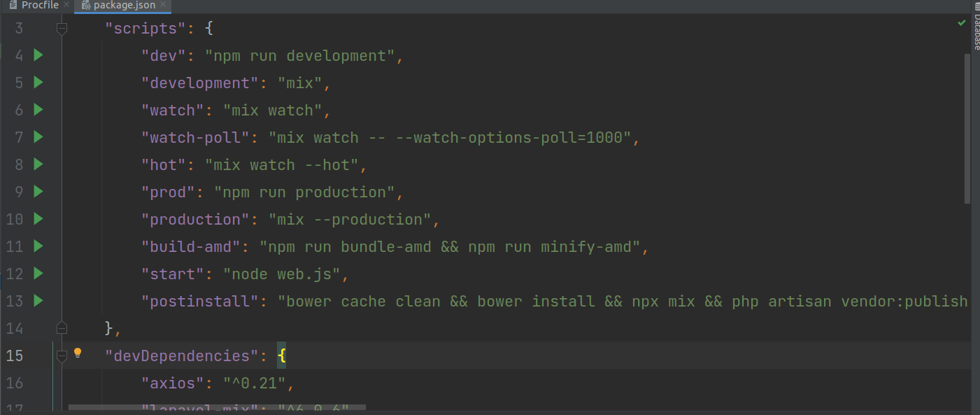980x415 pixels.
Task: Click the green inspection checkmark indicator
Action: (x=962, y=24)
